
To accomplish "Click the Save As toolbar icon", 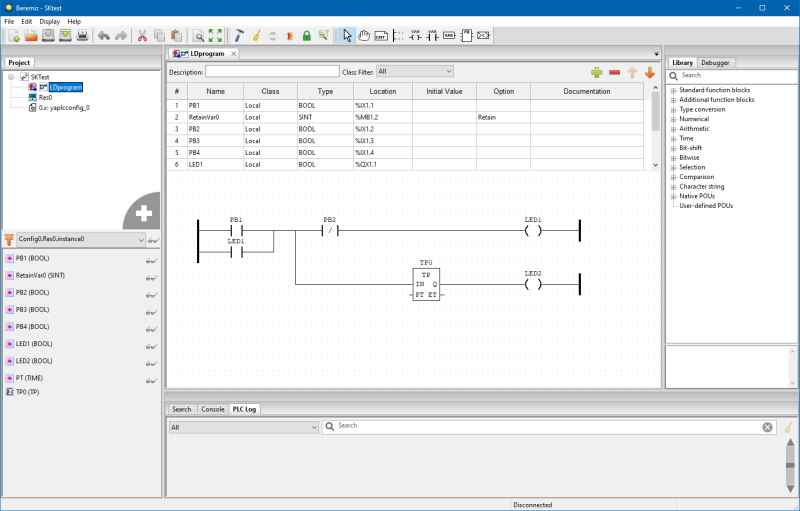I will click(x=65, y=36).
